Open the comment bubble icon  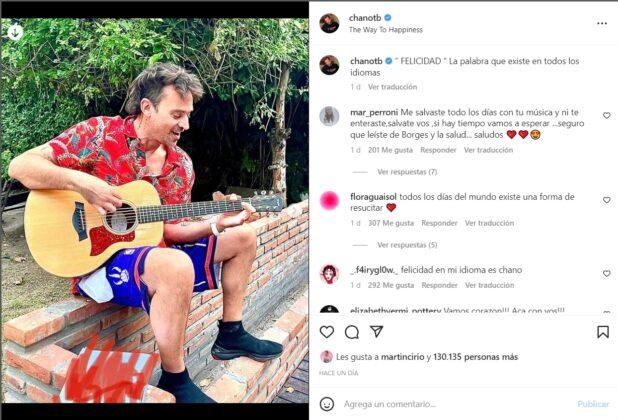pos(352,332)
